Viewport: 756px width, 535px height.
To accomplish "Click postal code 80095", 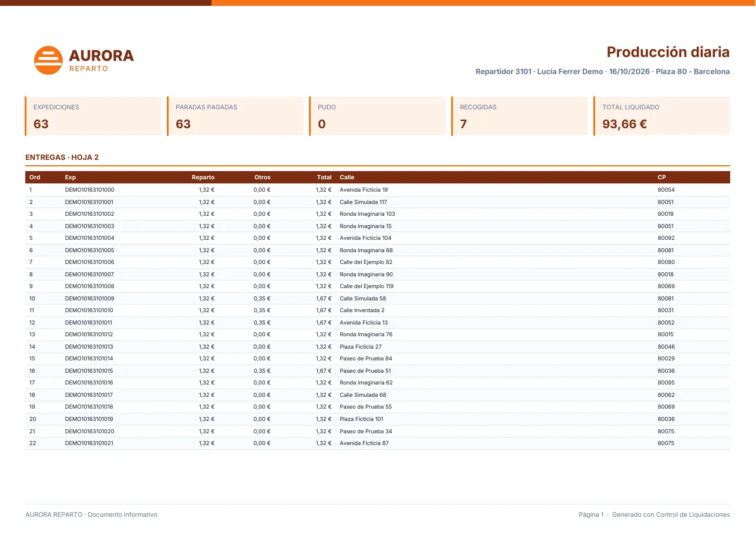I will point(666,383).
